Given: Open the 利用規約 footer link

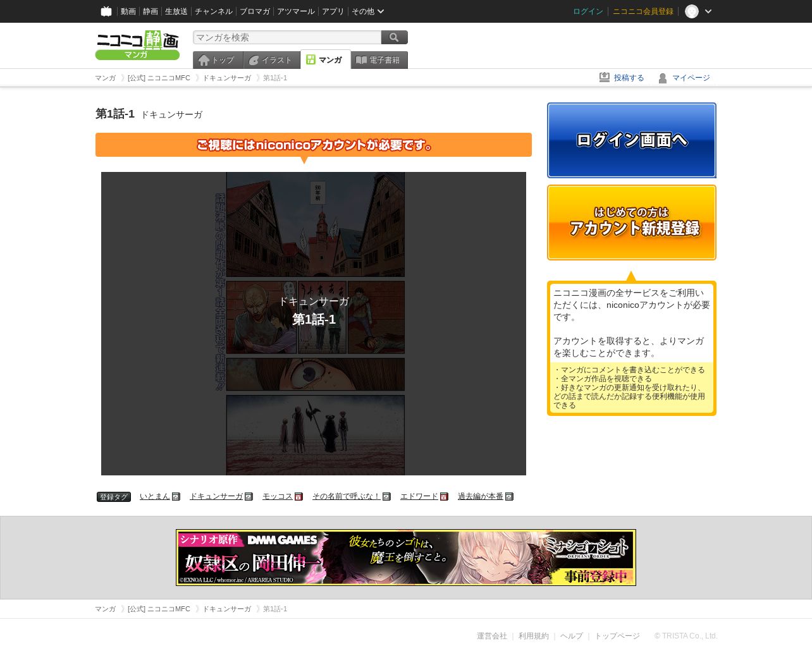Looking at the screenshot, I should (x=534, y=636).
